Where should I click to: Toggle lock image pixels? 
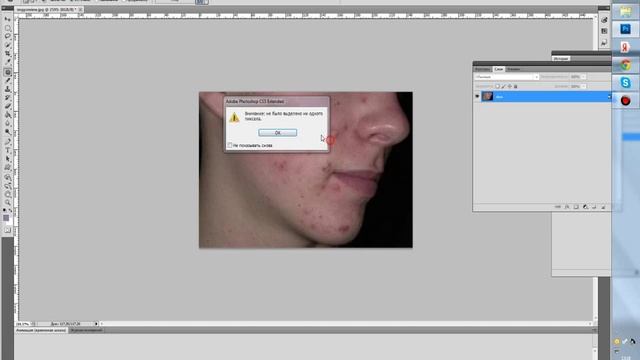(503, 87)
